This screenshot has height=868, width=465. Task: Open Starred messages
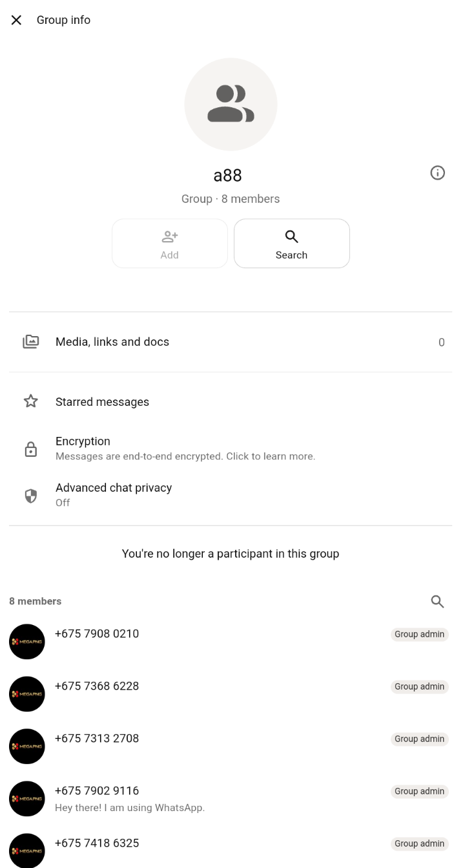point(231,402)
